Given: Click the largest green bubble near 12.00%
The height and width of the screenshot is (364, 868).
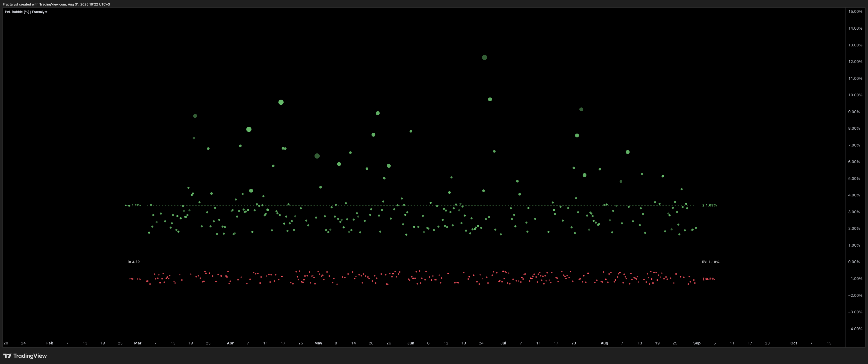Looking at the screenshot, I should (x=485, y=57).
